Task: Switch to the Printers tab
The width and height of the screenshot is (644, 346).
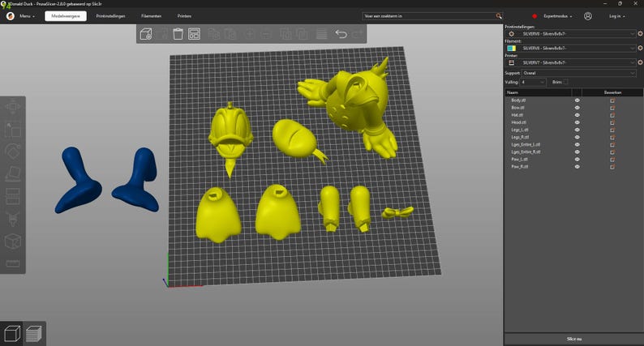Action: coord(184,16)
